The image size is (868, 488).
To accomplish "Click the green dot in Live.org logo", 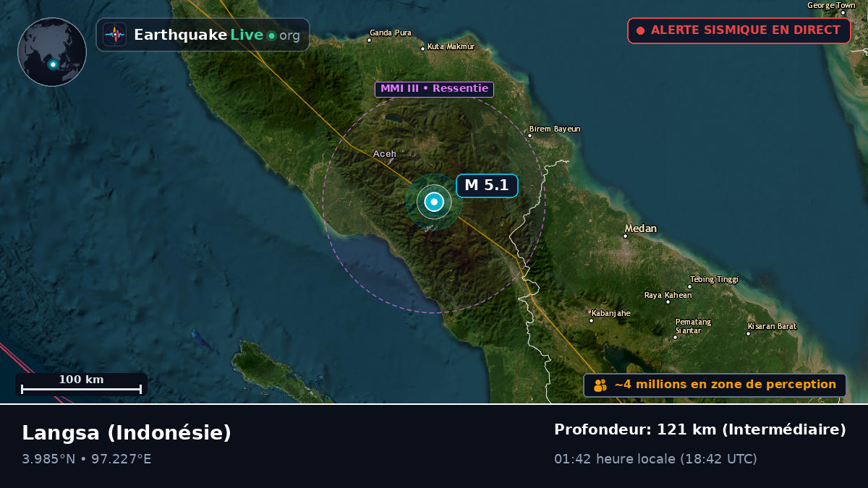I will (x=271, y=35).
